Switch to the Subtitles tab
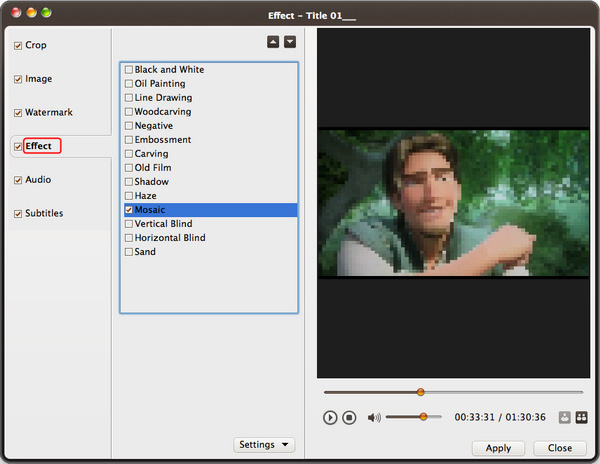600x464 pixels. 44,213
